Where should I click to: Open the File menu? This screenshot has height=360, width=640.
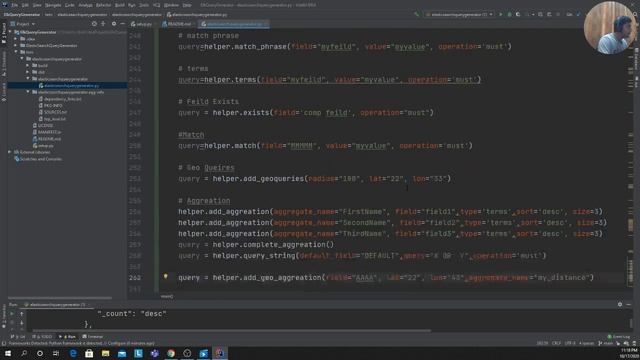point(15,5)
